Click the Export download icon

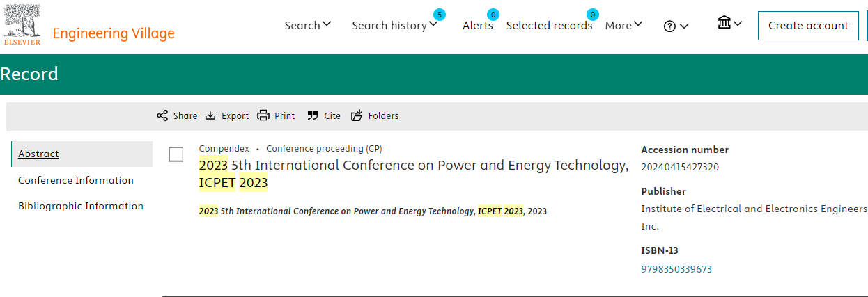pyautogui.click(x=210, y=115)
